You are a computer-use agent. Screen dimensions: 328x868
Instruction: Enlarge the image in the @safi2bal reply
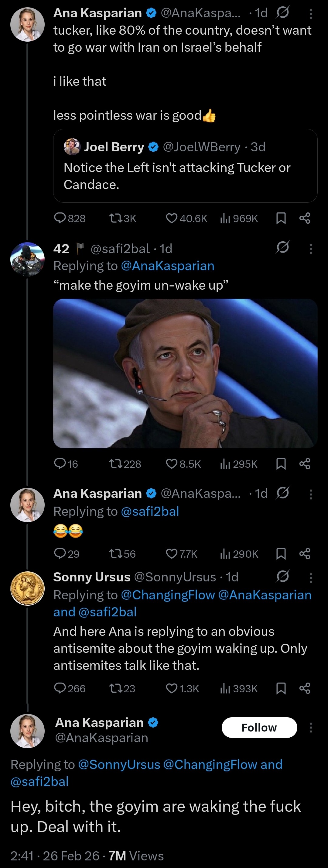coord(185,373)
